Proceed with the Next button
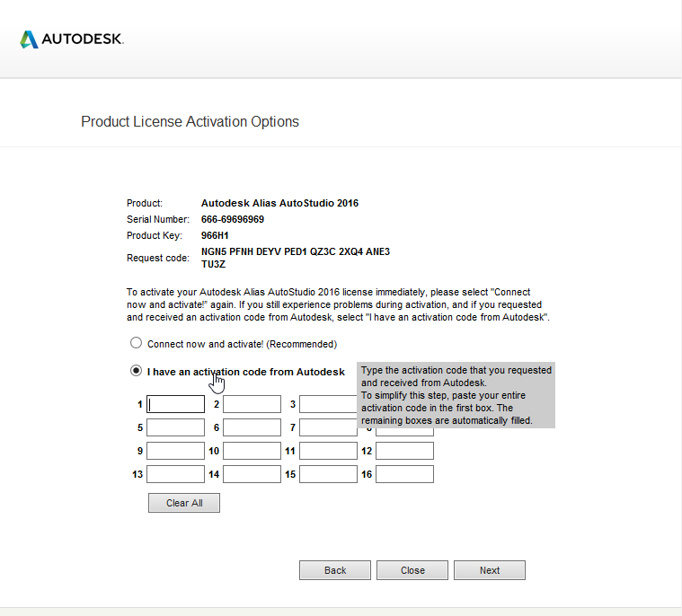The width and height of the screenshot is (682, 616). (x=490, y=570)
